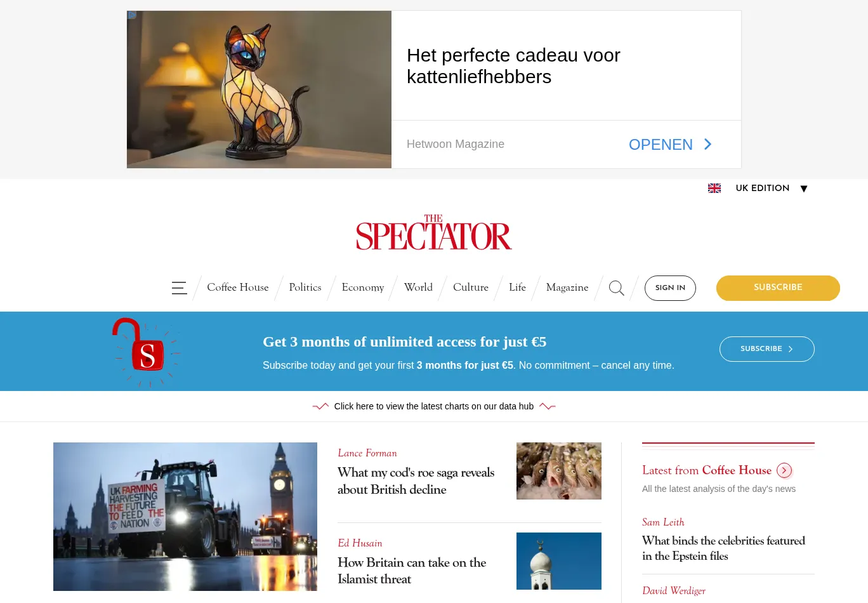
Task: Click the circled arrow beside Coffee House
Action: coord(784,470)
